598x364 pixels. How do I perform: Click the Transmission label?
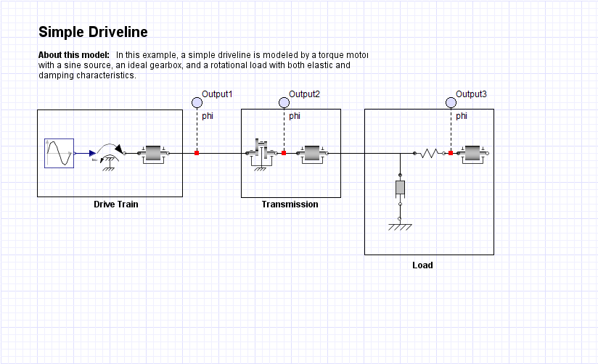pyautogui.click(x=290, y=204)
